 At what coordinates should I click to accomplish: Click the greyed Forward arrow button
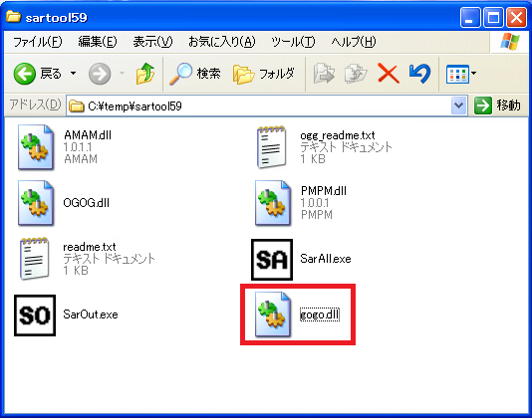click(x=100, y=74)
